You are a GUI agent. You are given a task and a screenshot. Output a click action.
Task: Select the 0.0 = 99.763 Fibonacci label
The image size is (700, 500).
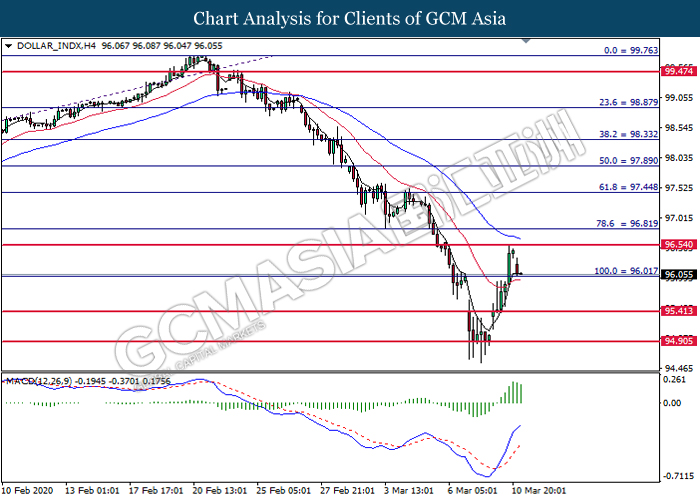[x=631, y=50]
